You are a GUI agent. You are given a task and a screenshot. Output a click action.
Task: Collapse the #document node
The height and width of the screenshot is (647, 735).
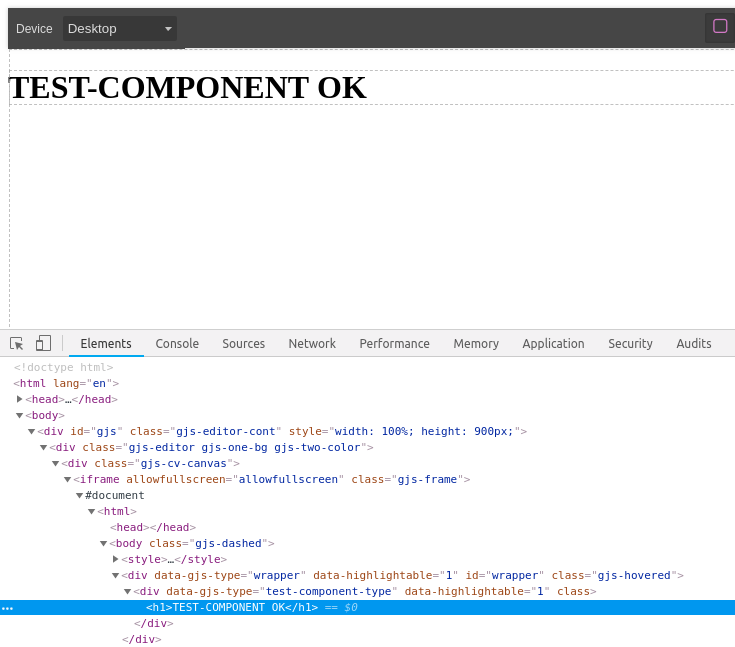pos(79,495)
